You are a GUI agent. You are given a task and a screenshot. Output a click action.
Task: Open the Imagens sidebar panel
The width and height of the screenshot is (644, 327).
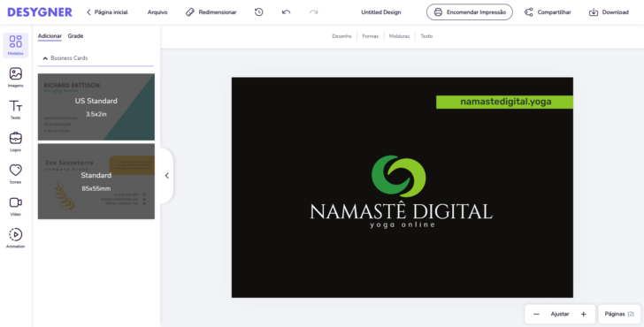click(16, 77)
